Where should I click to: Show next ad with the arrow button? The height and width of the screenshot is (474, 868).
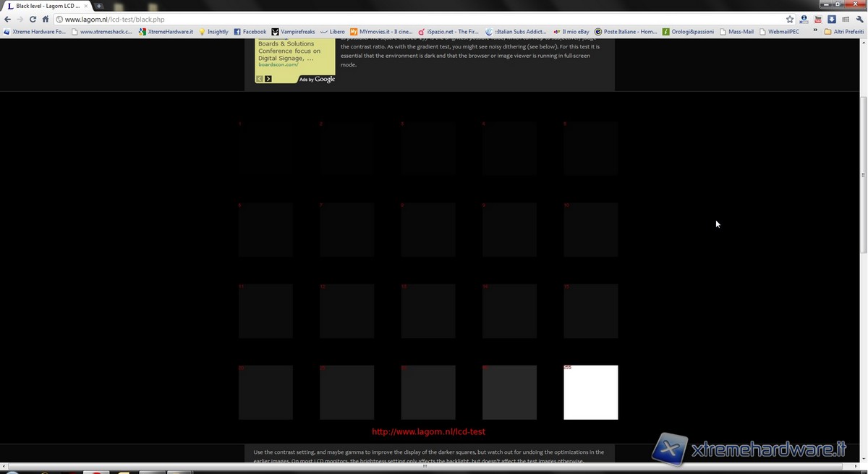point(268,78)
